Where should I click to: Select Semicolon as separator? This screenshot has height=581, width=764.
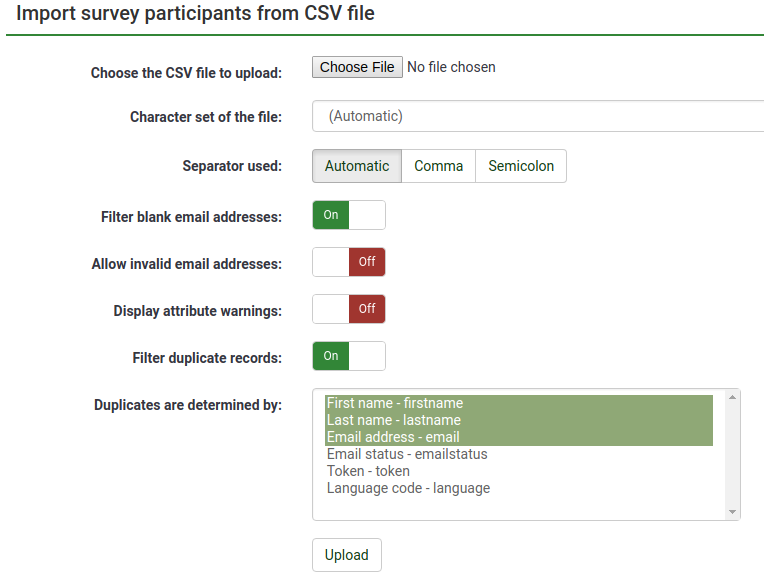(521, 166)
